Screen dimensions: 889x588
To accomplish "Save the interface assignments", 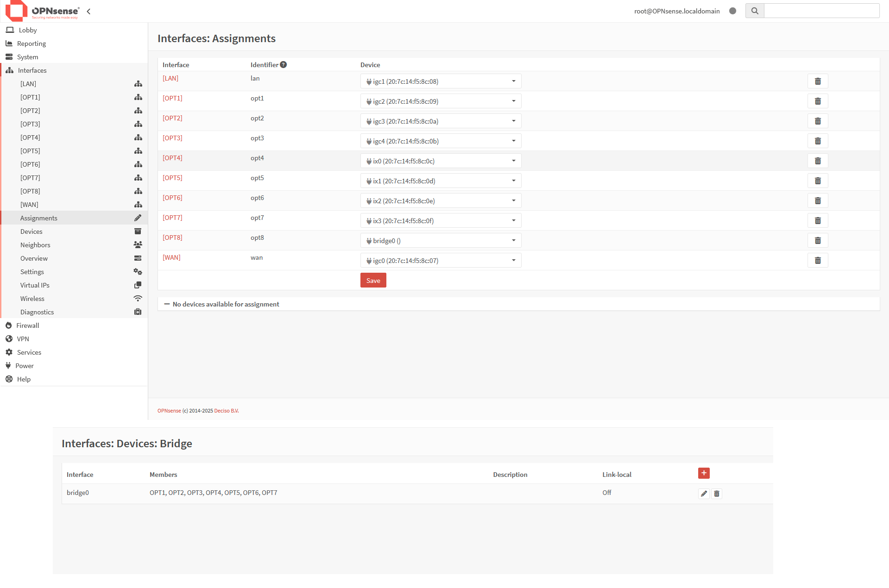I will click(373, 281).
